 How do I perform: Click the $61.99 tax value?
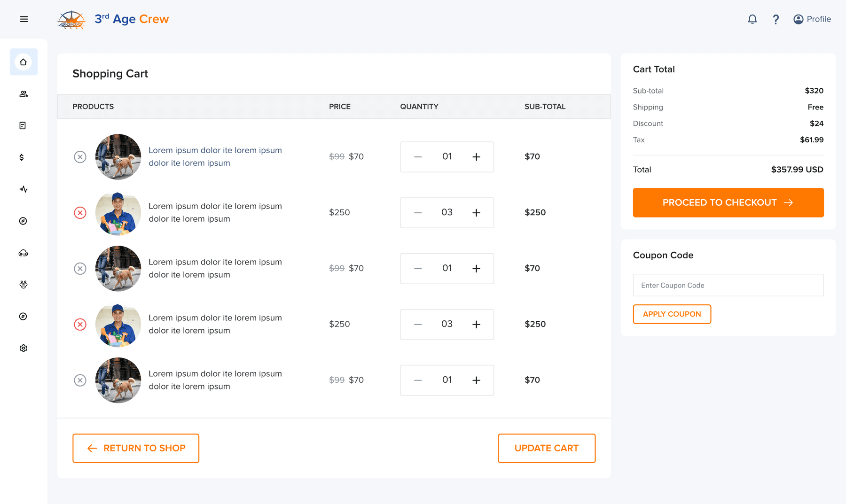812,140
